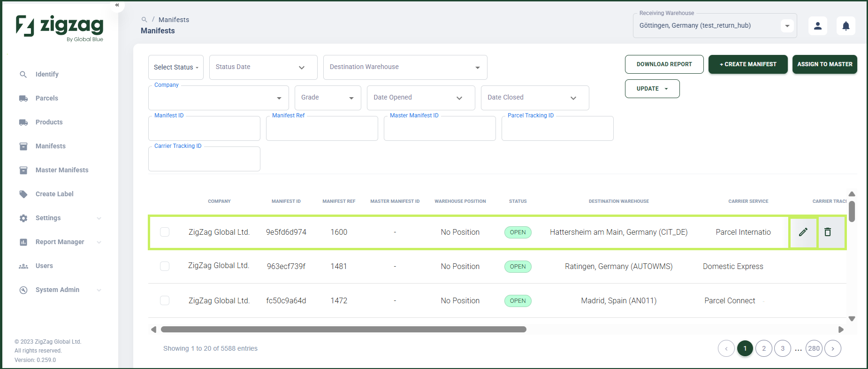This screenshot has height=369, width=868.
Task: Check the checkbox for manifest 9e5fd6d974
Action: coord(165,232)
